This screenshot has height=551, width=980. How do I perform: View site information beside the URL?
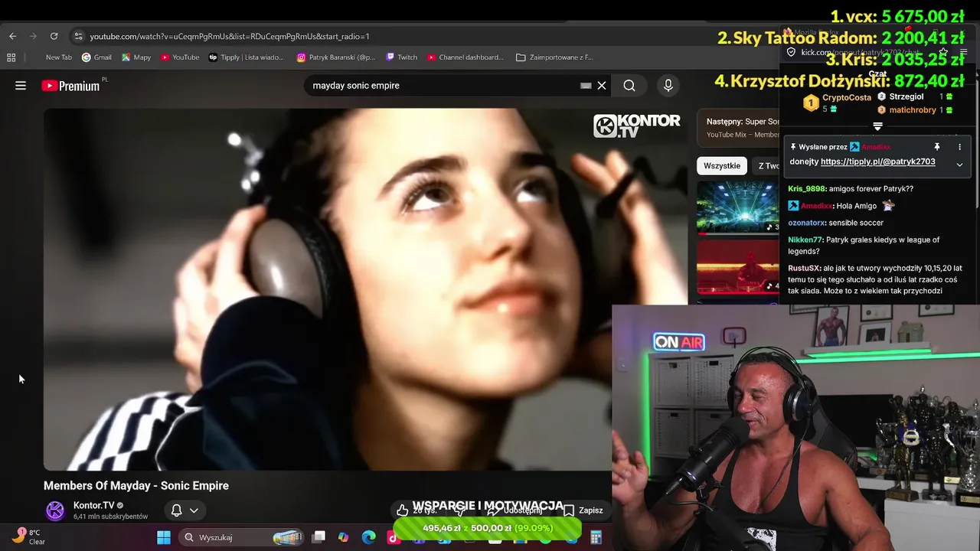click(x=77, y=36)
